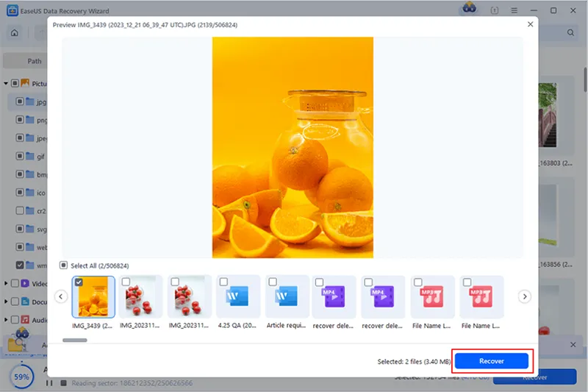Check the second IMG_202311 tomato thumbnail checkbox
The height and width of the screenshot is (392, 588).
tap(175, 282)
